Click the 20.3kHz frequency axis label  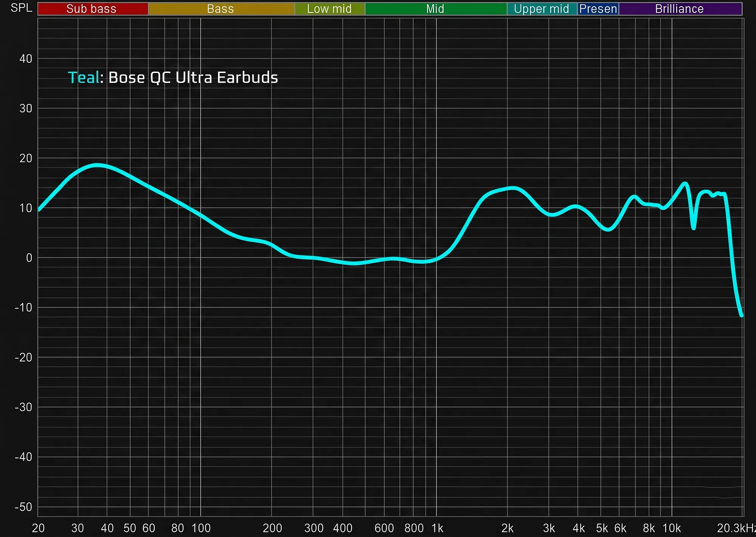[x=736, y=528]
